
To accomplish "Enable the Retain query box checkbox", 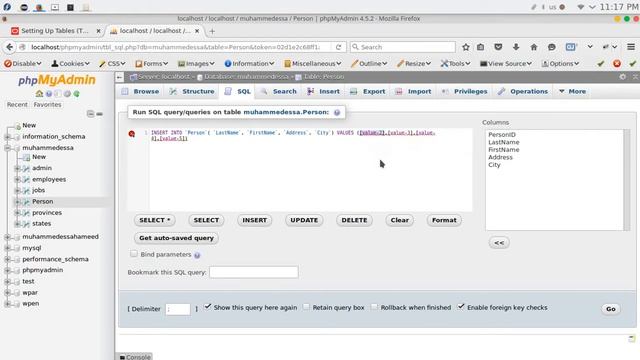I will pos(306,307).
